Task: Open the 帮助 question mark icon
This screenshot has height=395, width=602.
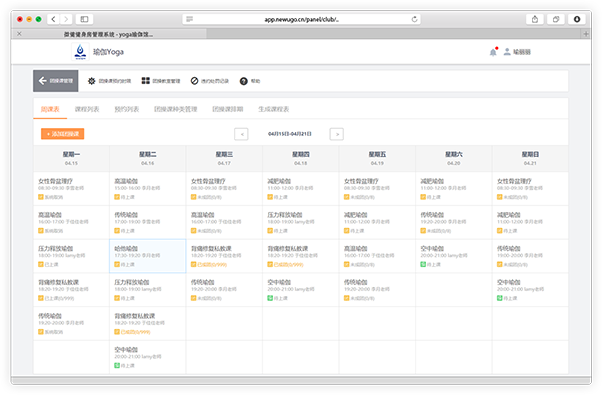Action: point(243,81)
